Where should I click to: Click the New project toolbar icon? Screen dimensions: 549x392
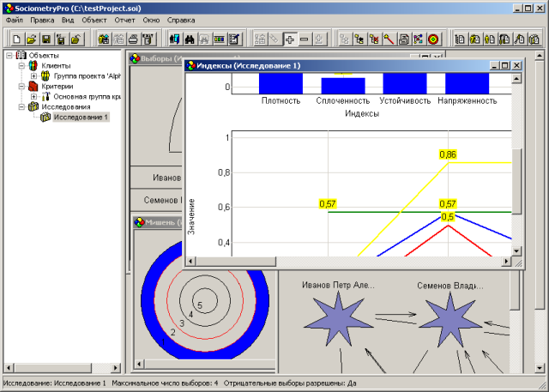[x=16, y=39]
